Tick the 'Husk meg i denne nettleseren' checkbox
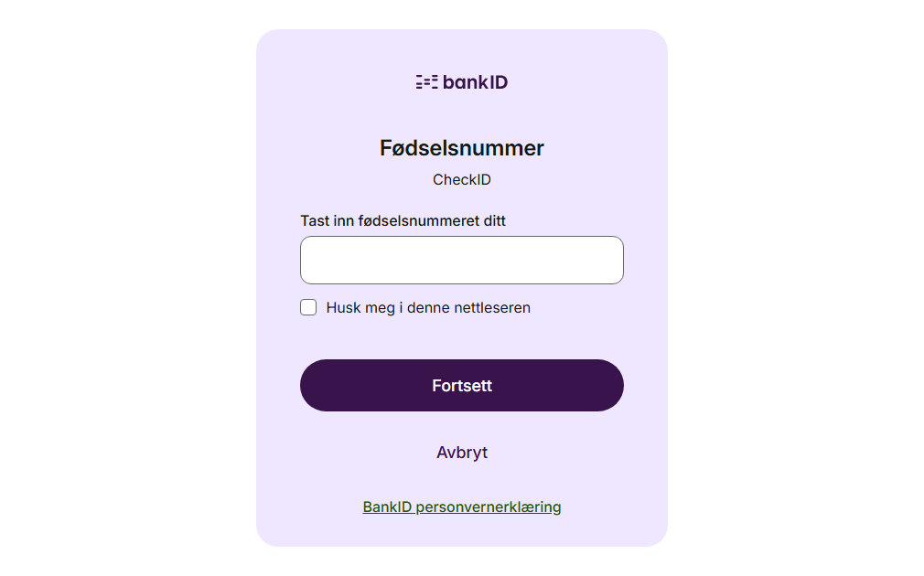This screenshot has width=924, height=576. tap(308, 307)
